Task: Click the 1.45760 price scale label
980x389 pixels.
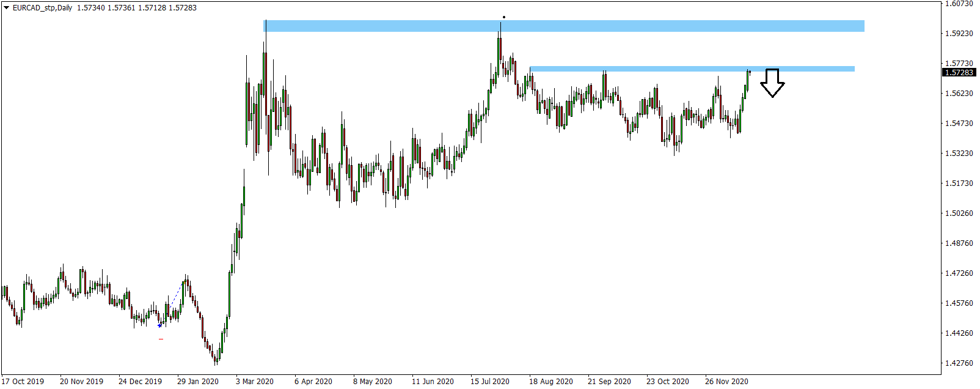Action: pyautogui.click(x=959, y=303)
